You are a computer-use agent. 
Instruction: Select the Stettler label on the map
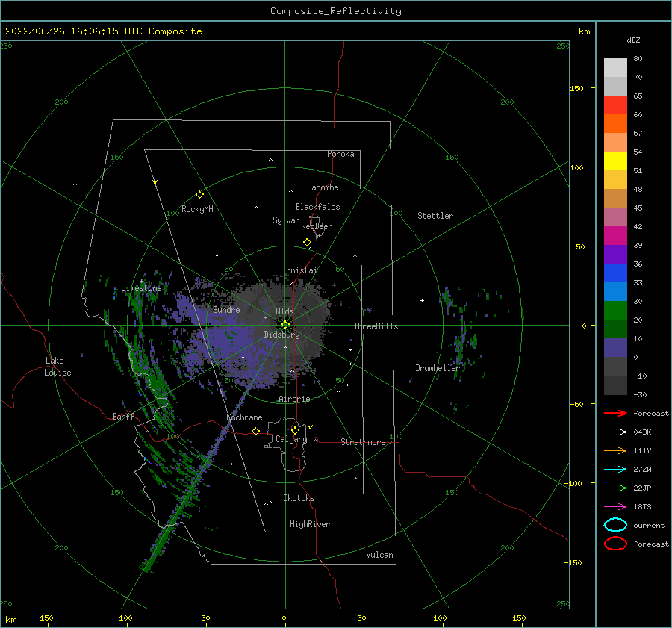pos(435,216)
